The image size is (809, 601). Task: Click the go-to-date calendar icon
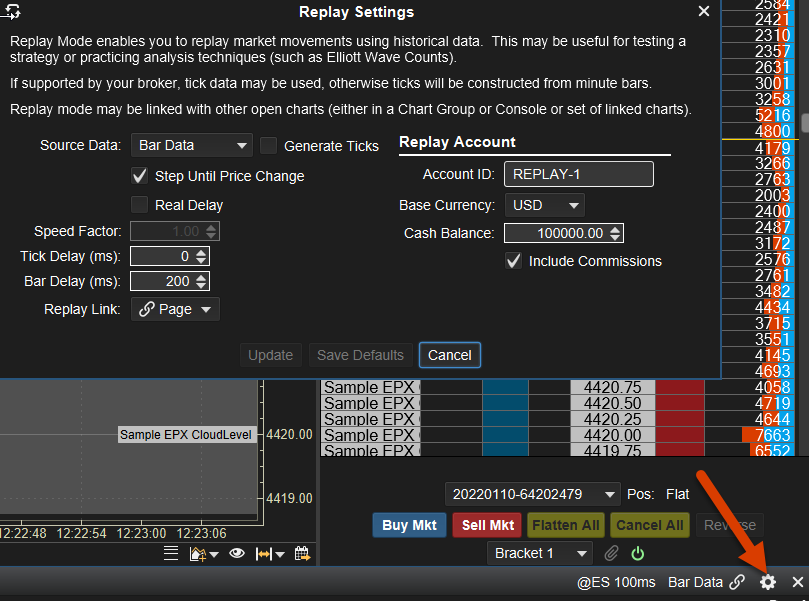click(x=301, y=553)
